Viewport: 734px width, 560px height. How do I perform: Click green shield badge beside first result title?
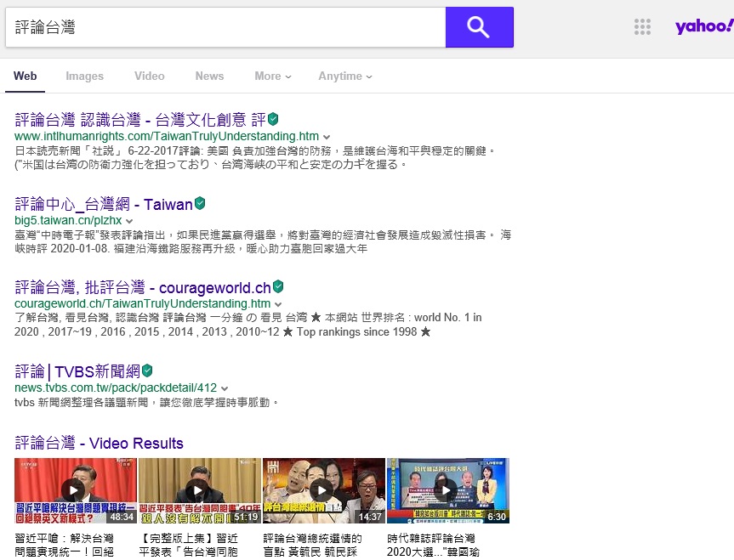pos(273,119)
